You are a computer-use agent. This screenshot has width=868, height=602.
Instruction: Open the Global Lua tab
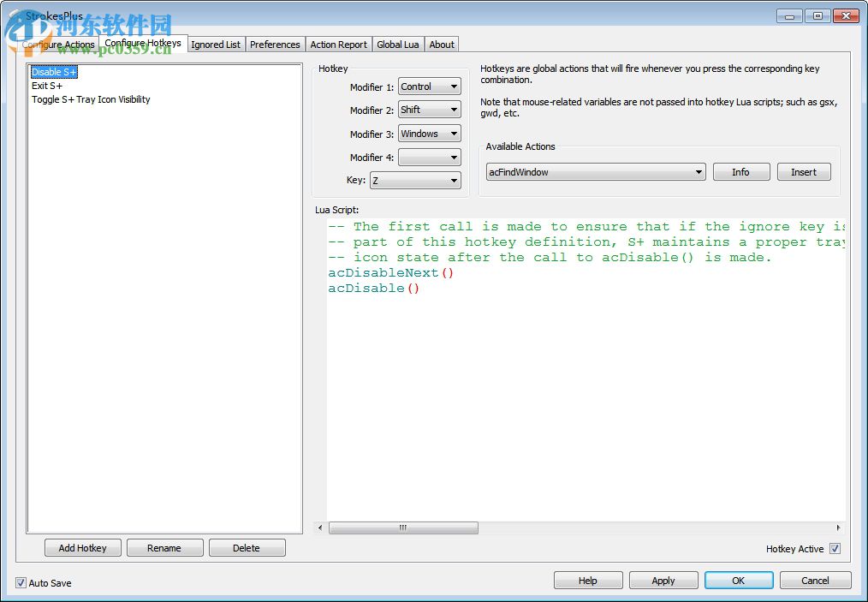[398, 45]
